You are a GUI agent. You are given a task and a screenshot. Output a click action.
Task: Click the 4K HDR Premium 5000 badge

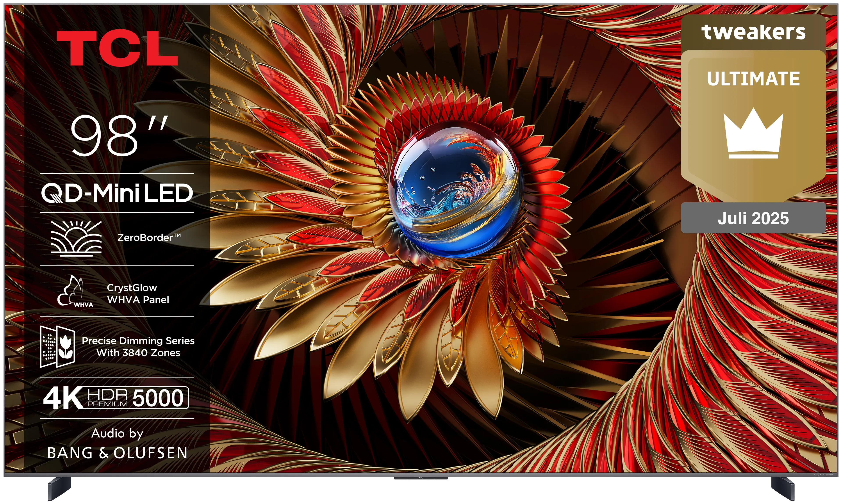(116, 398)
